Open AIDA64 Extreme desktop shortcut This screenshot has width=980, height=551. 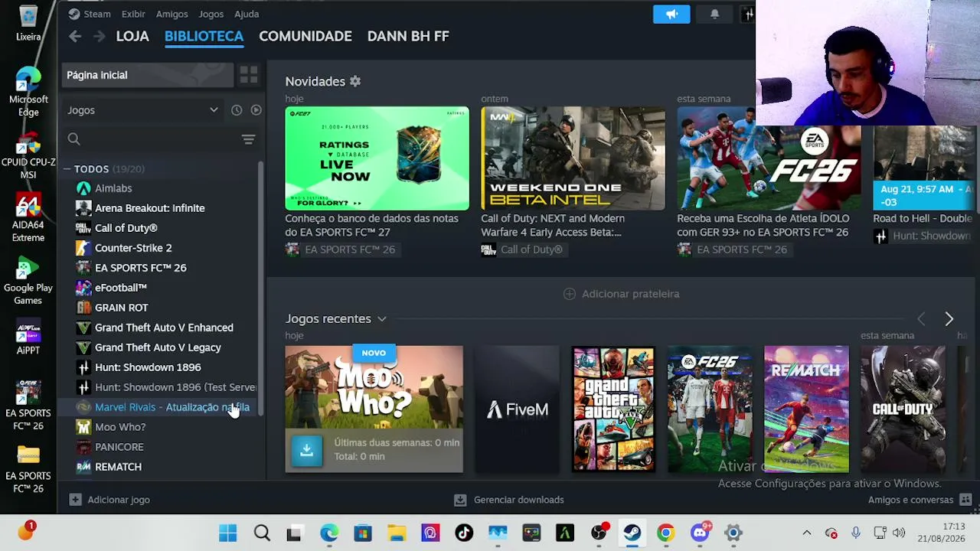[28, 218]
